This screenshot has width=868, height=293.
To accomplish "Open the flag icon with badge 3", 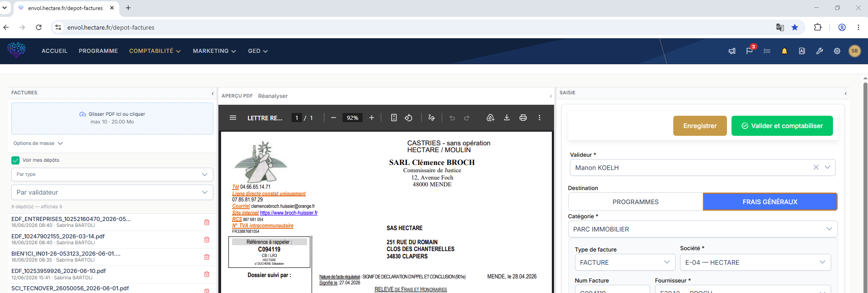I will pyautogui.click(x=749, y=51).
